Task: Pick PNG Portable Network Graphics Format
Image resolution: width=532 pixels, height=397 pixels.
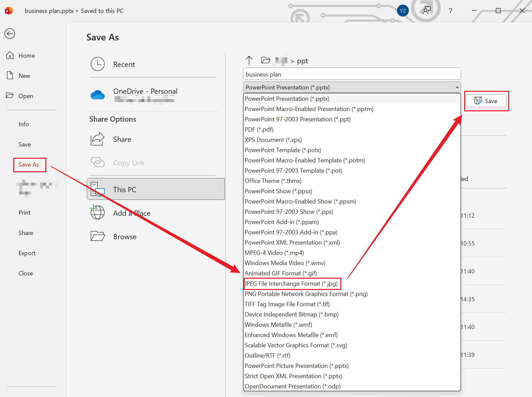Action: (x=306, y=294)
